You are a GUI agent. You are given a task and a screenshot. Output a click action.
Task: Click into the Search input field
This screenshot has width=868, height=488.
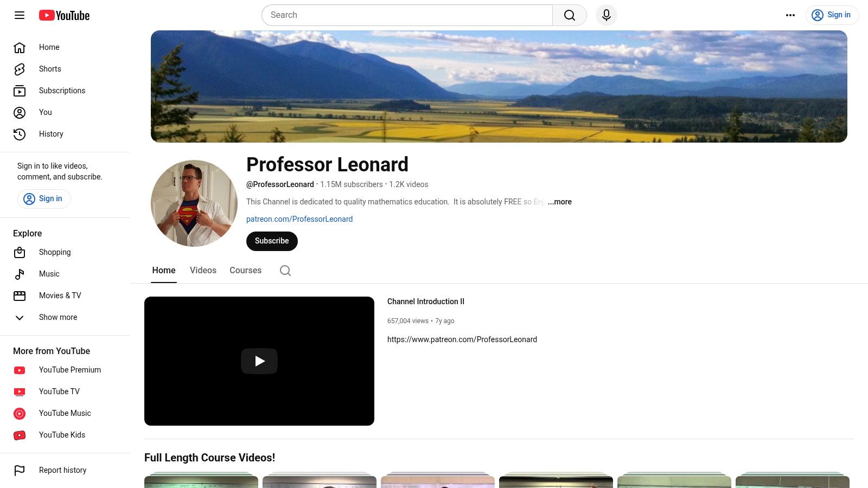pos(407,15)
